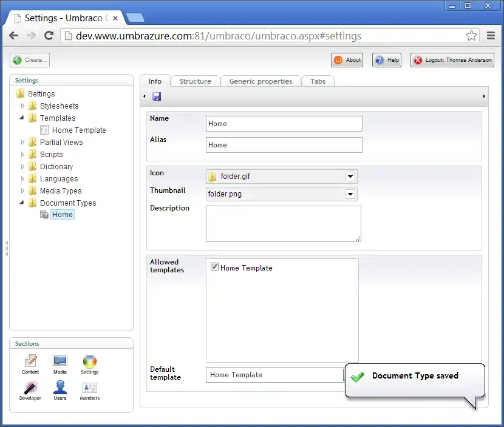
Task: Expand the Stylesheets tree node
Action: (22, 106)
